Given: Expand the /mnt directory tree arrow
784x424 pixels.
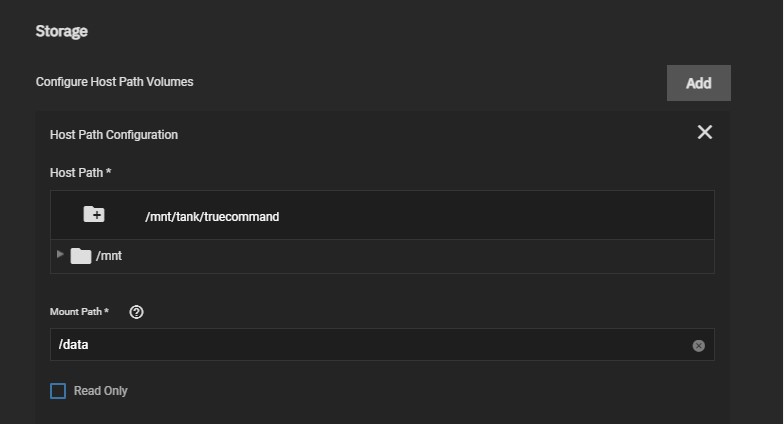Looking at the screenshot, I should pyautogui.click(x=60, y=254).
